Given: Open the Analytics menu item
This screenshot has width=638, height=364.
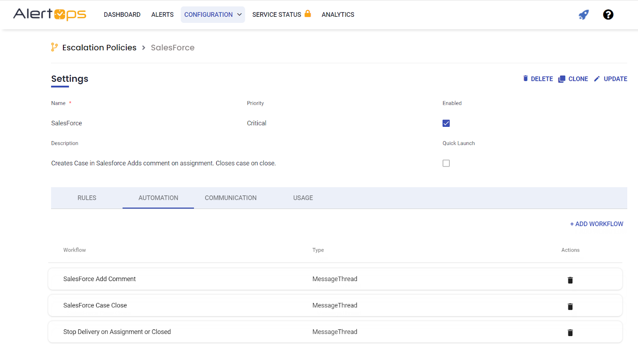Looking at the screenshot, I should click(338, 15).
